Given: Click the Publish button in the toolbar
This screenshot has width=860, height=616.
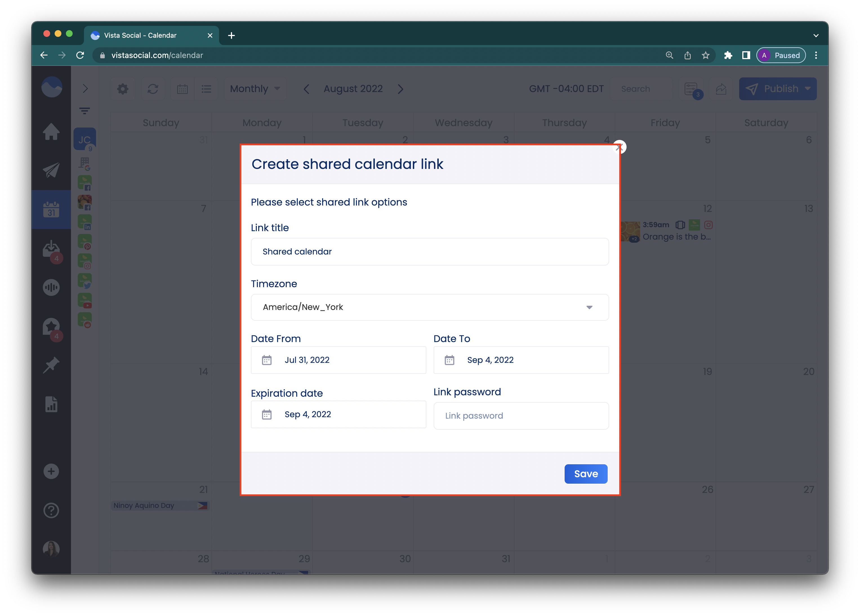Looking at the screenshot, I should (778, 88).
